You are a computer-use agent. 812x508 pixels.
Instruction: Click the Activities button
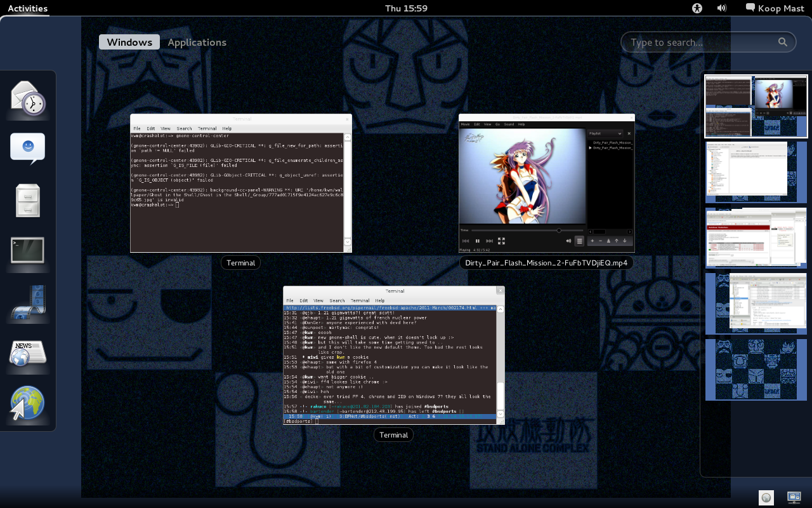coord(27,8)
